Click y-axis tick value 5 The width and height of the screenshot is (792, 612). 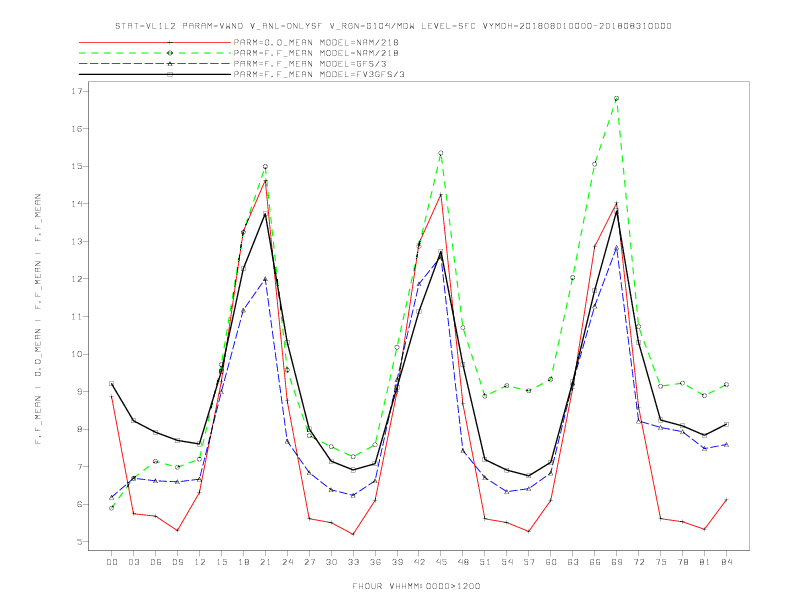pyautogui.click(x=80, y=542)
